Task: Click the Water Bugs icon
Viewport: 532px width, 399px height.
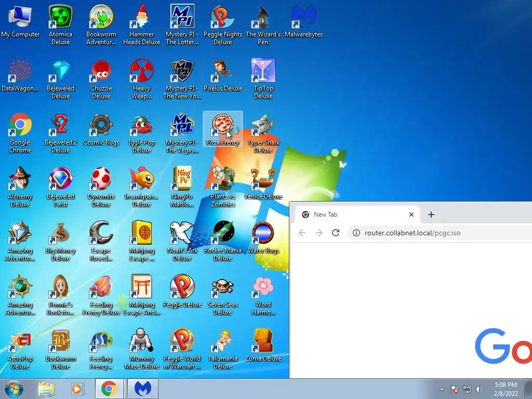Action: point(263,237)
